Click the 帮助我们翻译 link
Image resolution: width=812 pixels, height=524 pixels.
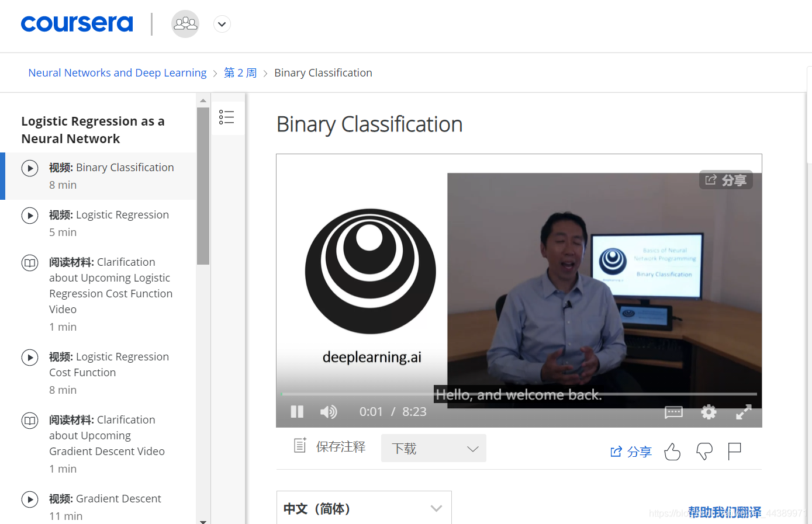pyautogui.click(x=725, y=512)
